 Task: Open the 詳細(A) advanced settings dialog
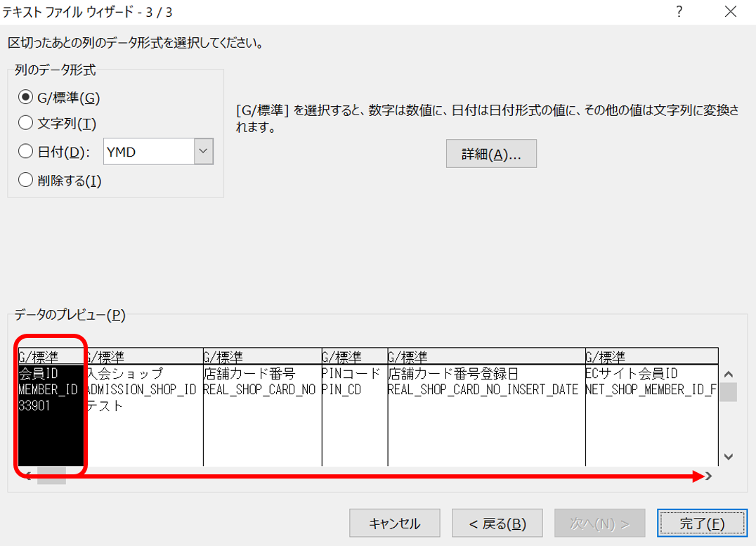(490, 153)
